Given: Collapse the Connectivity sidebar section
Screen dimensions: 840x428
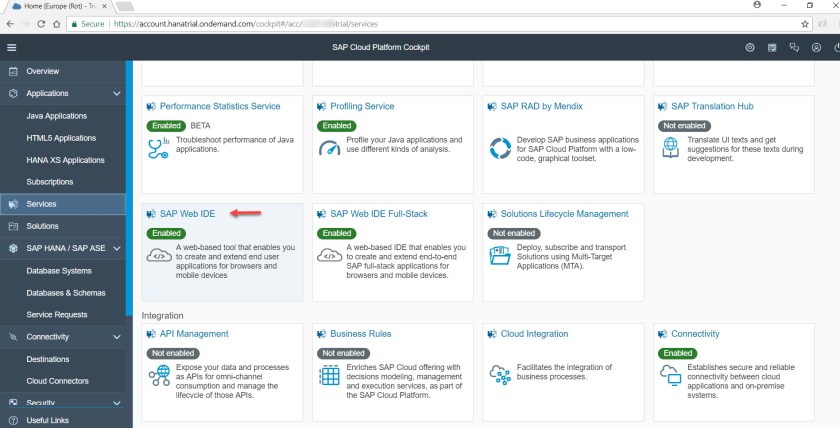Looking at the screenshot, I should click(x=117, y=337).
